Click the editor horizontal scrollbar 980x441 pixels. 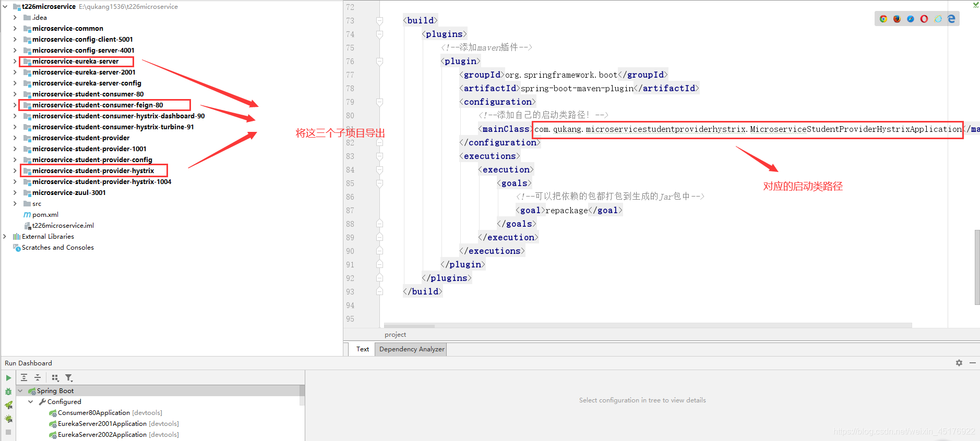pyautogui.click(x=410, y=326)
